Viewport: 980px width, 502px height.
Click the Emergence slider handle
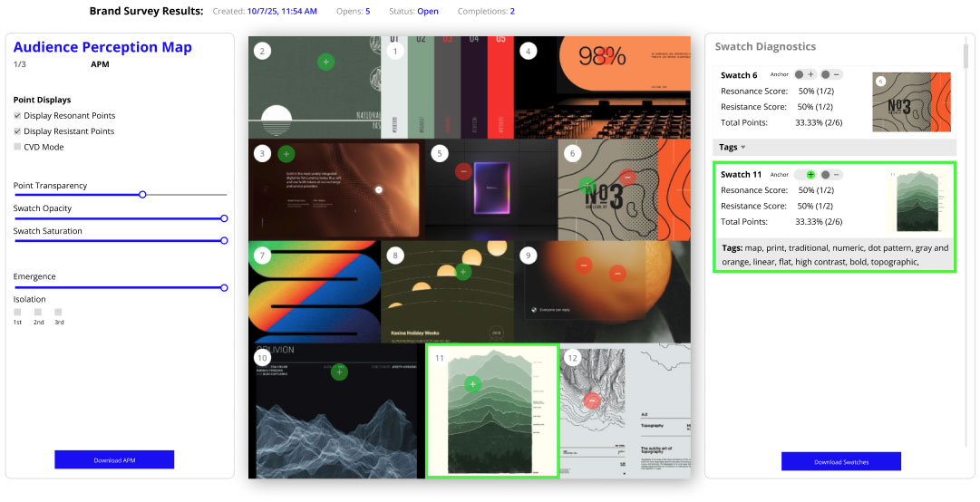pyautogui.click(x=224, y=287)
